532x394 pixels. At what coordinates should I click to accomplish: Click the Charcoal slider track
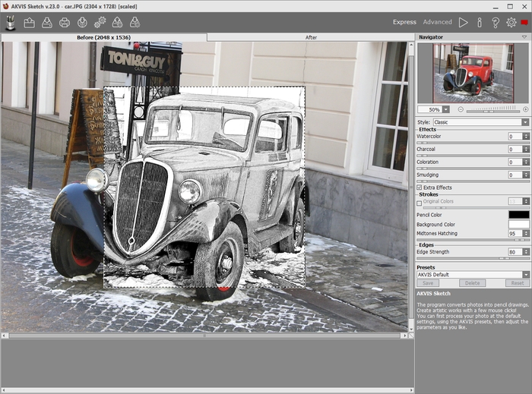[473, 156]
